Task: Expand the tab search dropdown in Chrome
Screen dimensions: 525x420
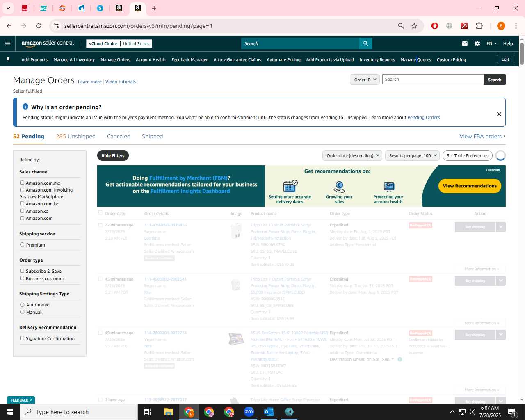Action: [8, 8]
